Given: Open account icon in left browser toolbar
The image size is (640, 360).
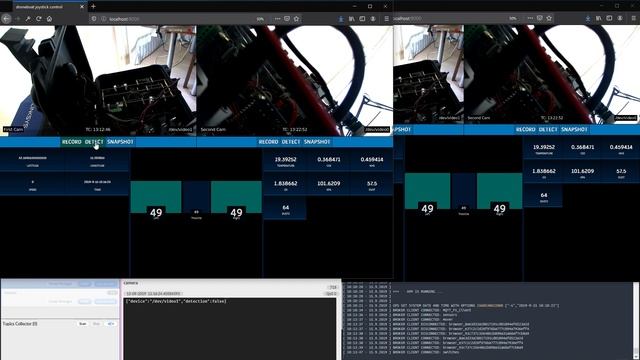Looking at the screenshot, I should 373,19.
